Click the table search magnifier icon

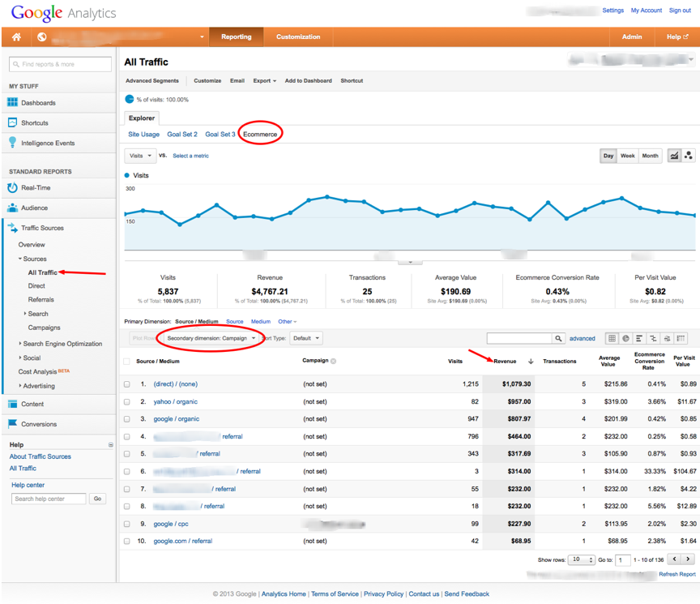(x=559, y=338)
